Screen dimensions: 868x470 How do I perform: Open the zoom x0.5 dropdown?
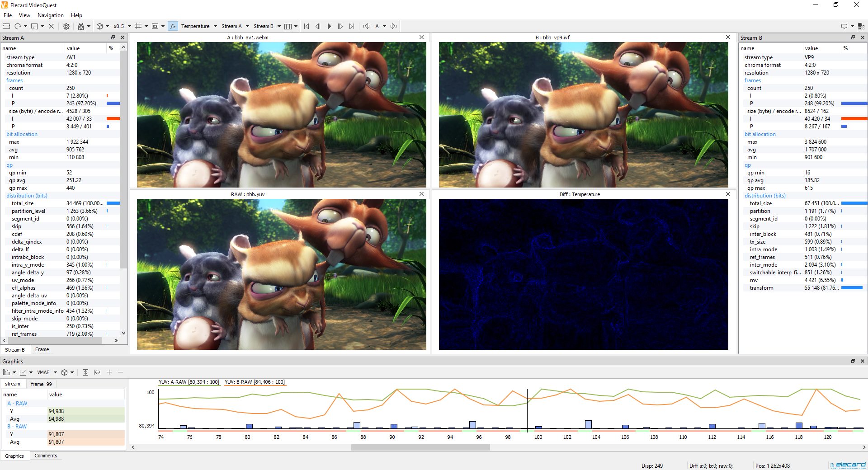pyautogui.click(x=129, y=26)
